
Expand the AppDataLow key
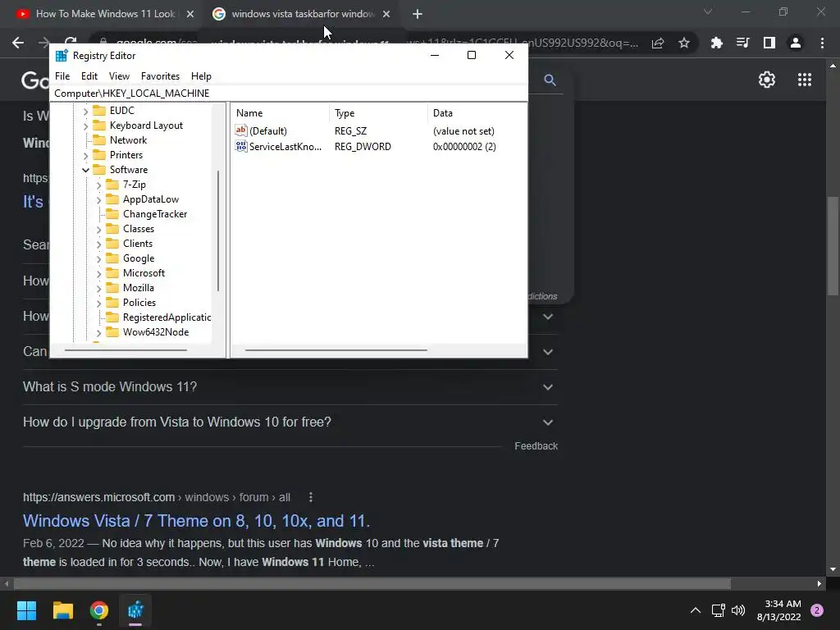click(x=98, y=200)
